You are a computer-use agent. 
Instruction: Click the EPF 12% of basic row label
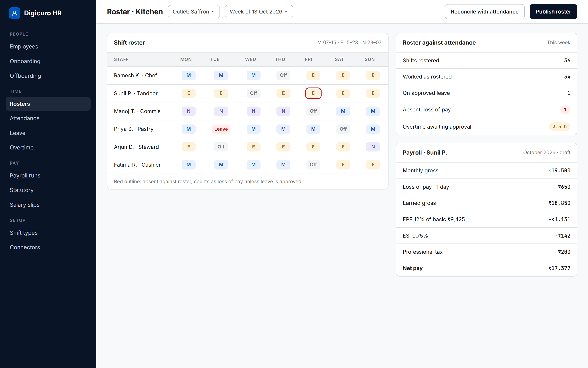(434, 219)
